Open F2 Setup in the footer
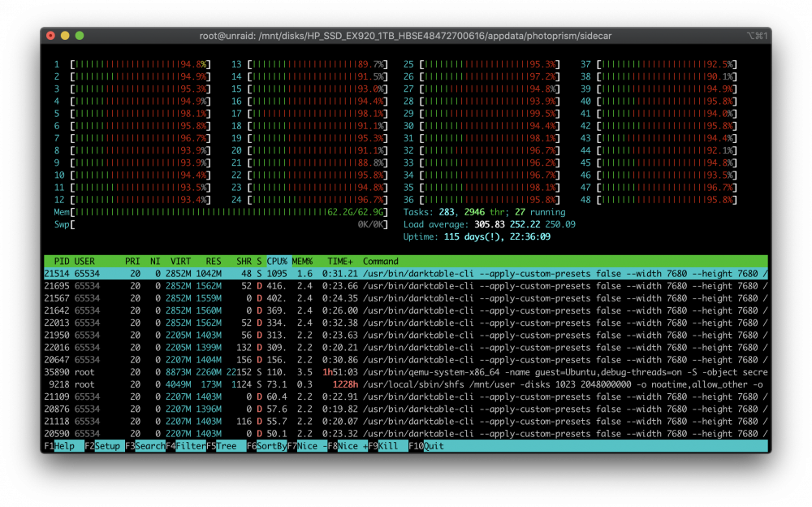Image resolution: width=812 pixels, height=507 pixels. pyautogui.click(x=105, y=446)
